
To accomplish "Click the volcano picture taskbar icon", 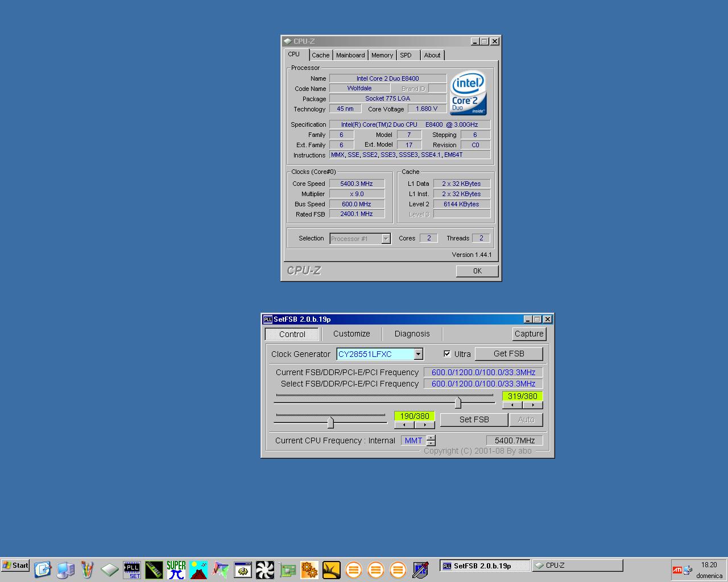I will (x=198, y=569).
